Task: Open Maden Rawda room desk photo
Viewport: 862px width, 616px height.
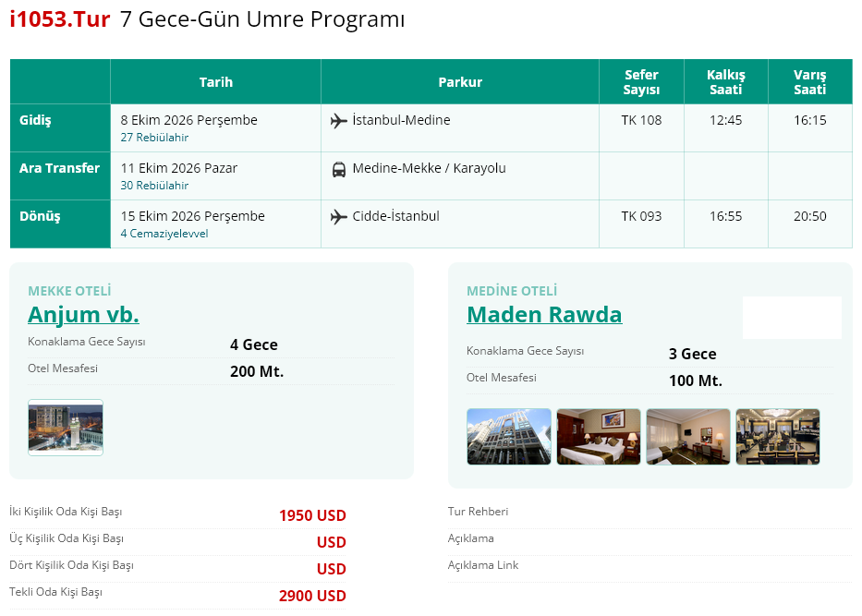Action: click(688, 437)
